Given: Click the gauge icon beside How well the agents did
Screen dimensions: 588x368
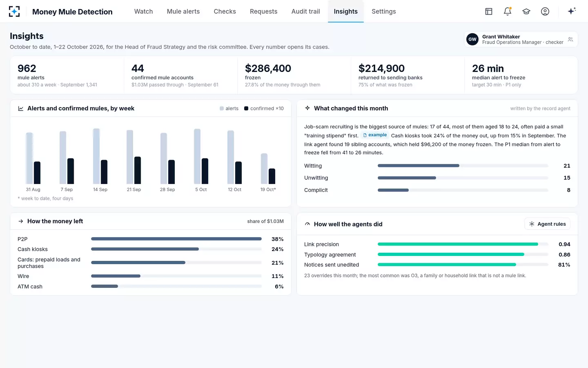Looking at the screenshot, I should [307, 224].
